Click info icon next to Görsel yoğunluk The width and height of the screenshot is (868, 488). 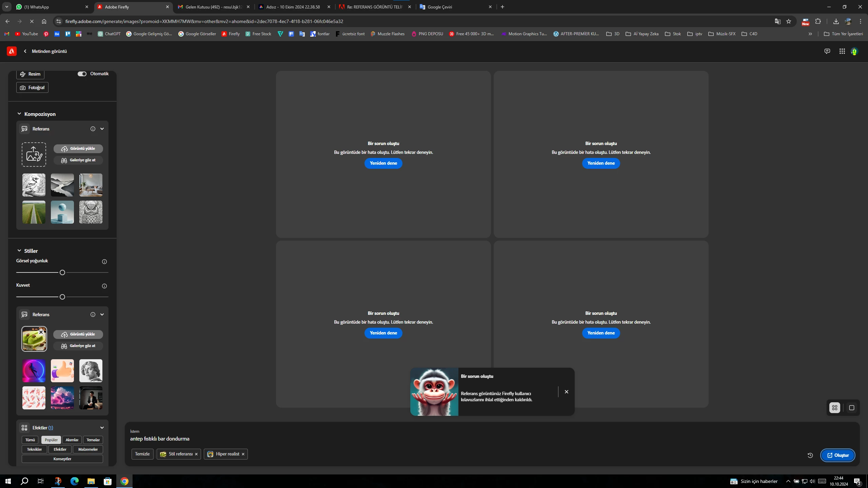pyautogui.click(x=104, y=262)
